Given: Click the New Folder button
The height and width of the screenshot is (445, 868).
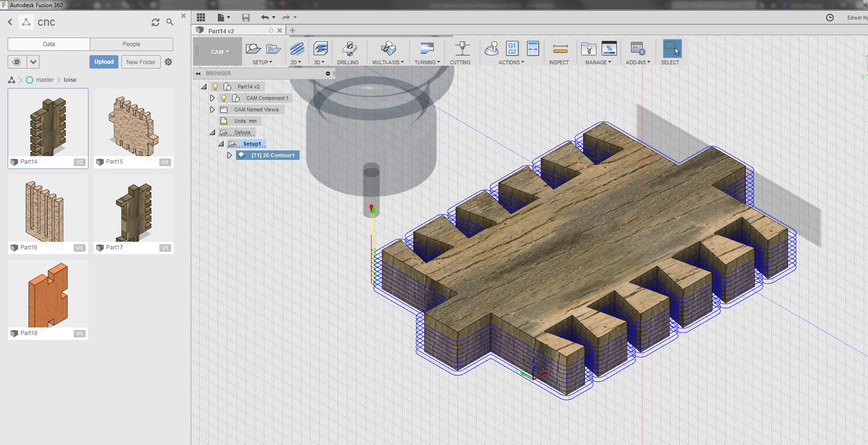Looking at the screenshot, I should click(x=141, y=62).
